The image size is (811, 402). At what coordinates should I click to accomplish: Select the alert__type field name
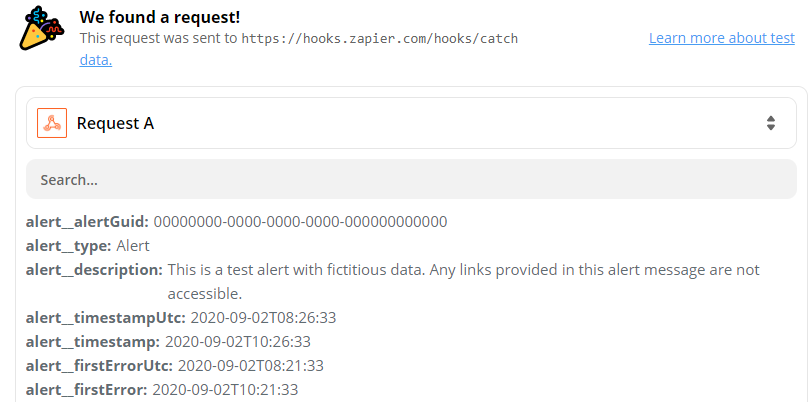coord(69,245)
